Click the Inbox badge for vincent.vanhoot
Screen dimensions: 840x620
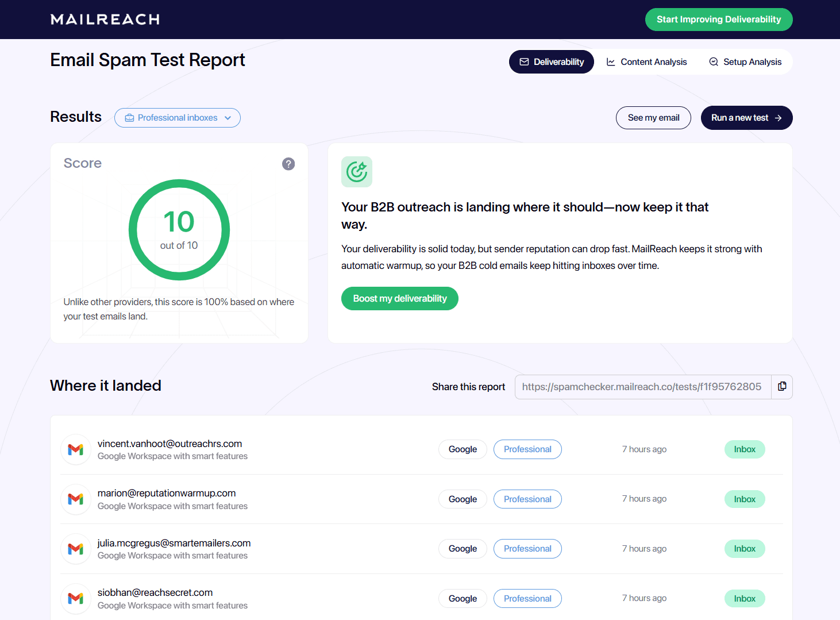[745, 449]
